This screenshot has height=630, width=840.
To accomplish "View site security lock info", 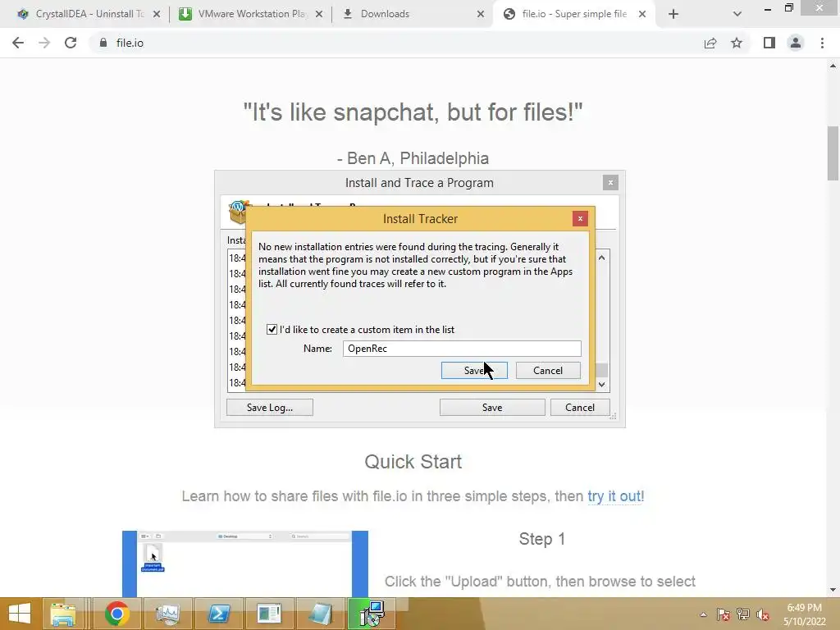I will (103, 43).
